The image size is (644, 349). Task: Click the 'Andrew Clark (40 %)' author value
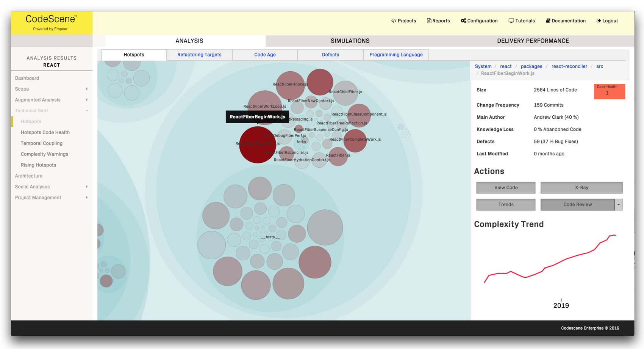click(556, 117)
